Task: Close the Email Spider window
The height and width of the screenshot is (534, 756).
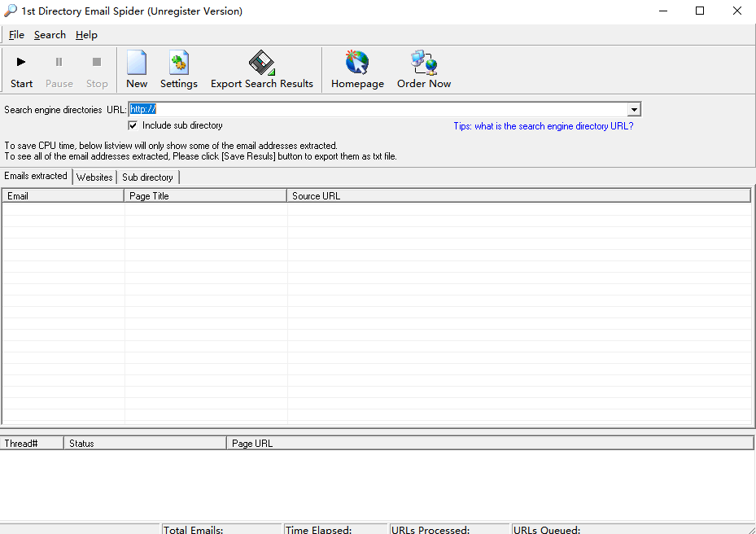Action: click(736, 11)
